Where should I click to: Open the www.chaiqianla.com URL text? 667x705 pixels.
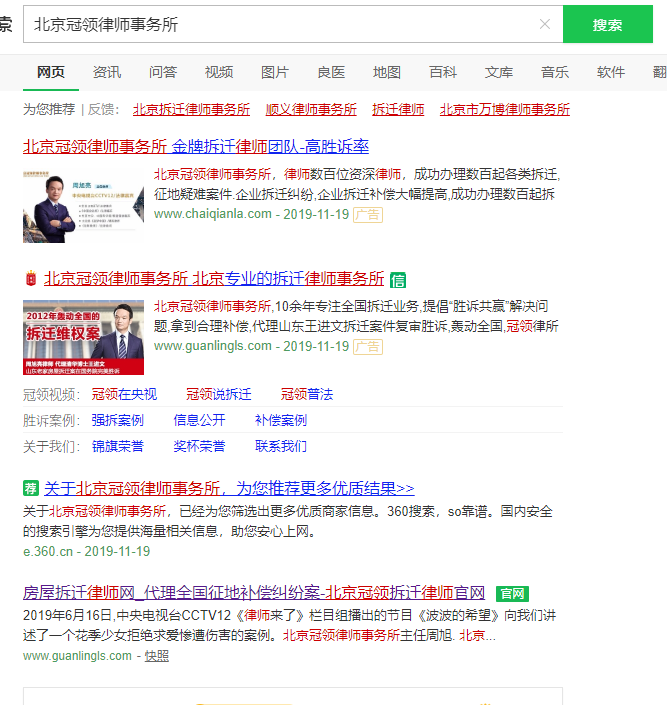click(213, 214)
